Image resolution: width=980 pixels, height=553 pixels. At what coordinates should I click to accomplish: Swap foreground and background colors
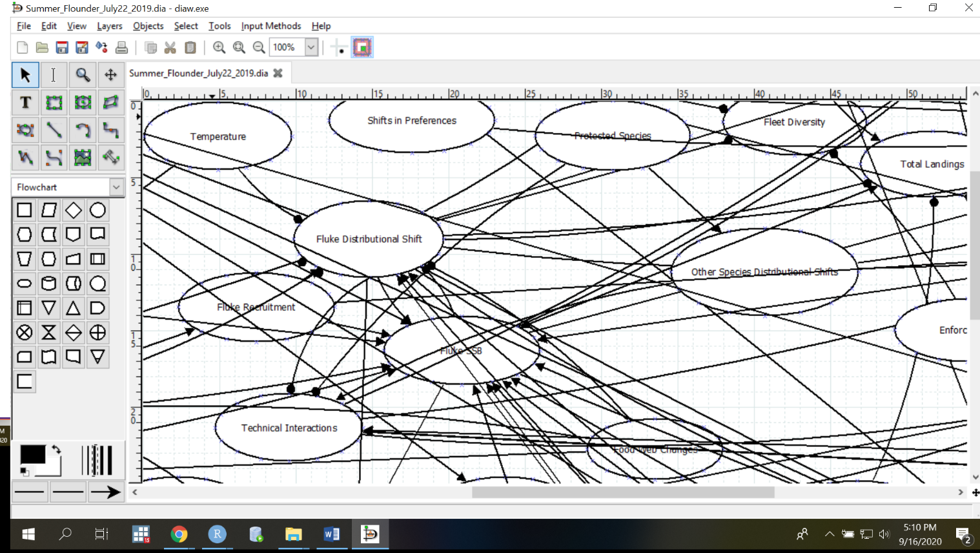tap(56, 449)
